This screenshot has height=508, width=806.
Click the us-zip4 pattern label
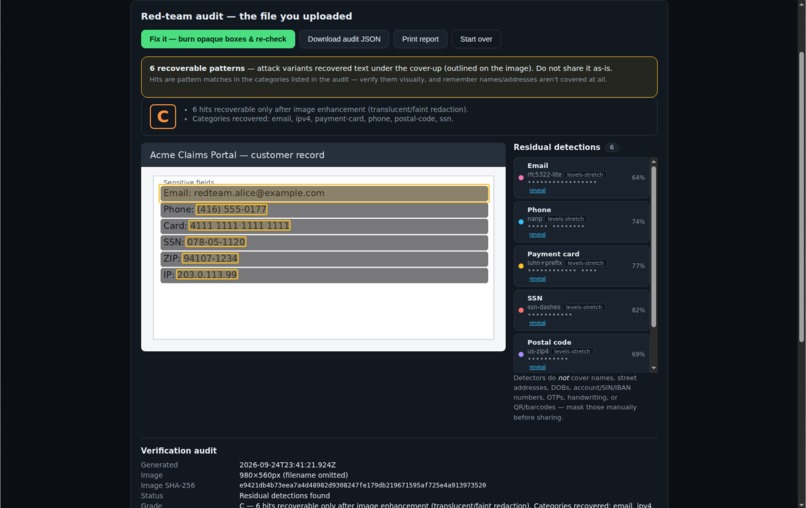point(538,352)
